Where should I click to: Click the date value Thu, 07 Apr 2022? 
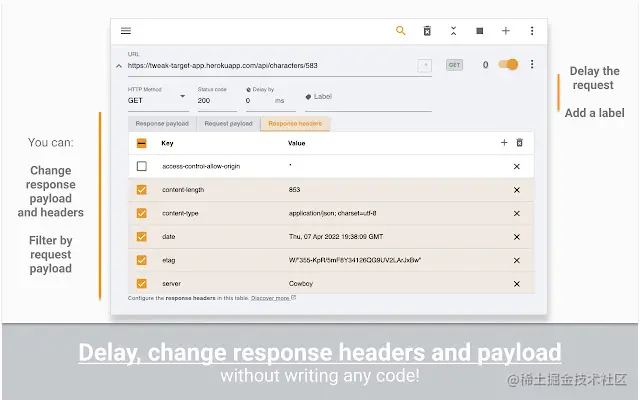click(336, 237)
